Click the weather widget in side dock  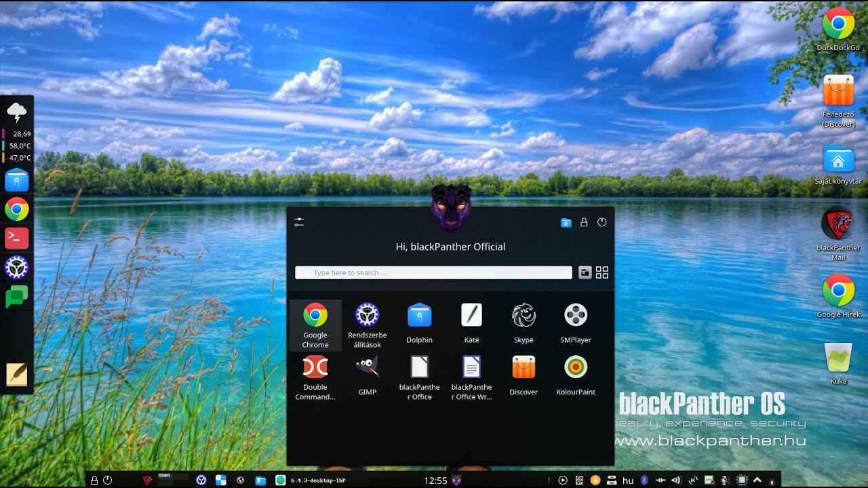tap(16, 113)
